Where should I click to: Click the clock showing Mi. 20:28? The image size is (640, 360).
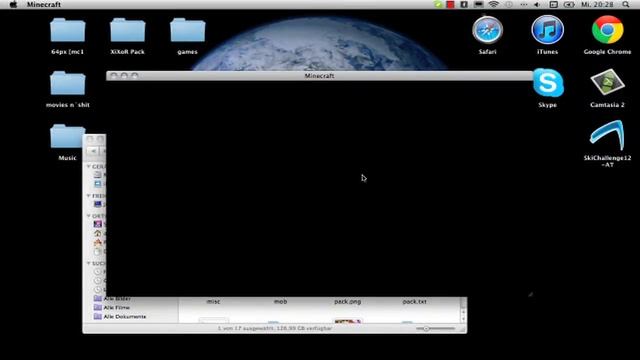597,4
